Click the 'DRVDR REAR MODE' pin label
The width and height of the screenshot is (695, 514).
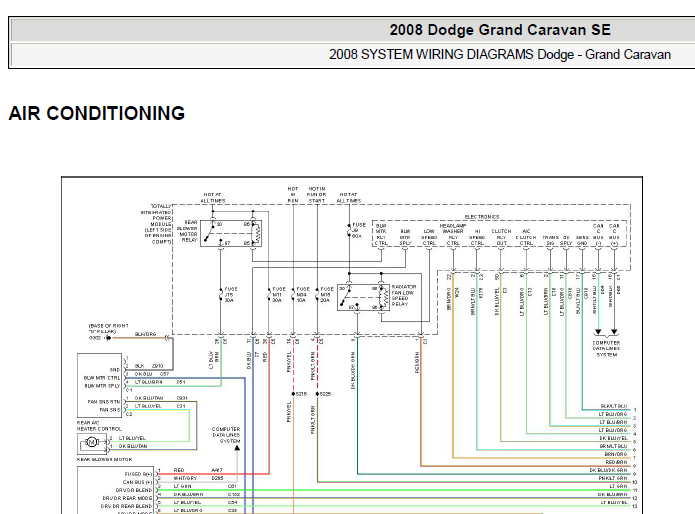coord(127,498)
